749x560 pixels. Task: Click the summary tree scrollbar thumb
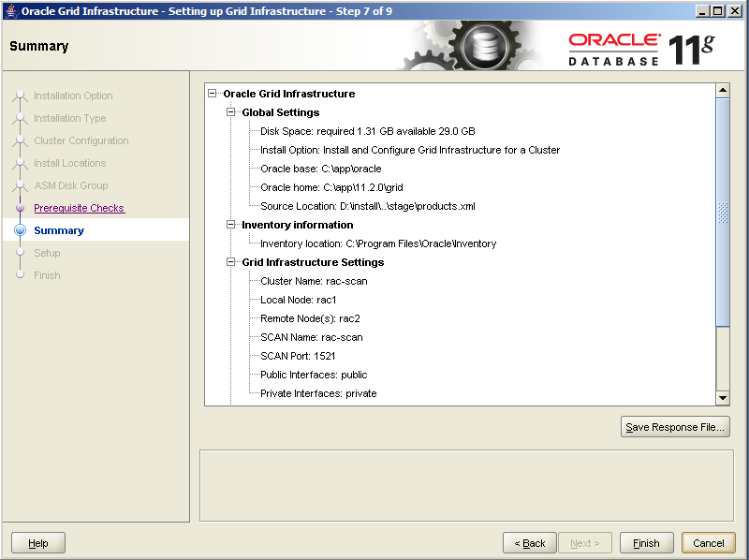click(x=723, y=213)
